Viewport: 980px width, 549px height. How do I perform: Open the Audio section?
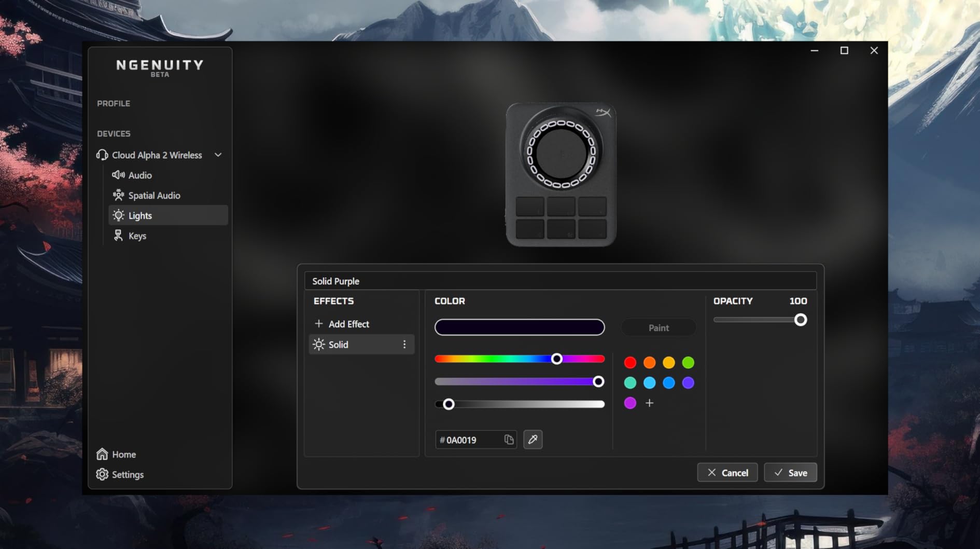[x=169, y=175]
